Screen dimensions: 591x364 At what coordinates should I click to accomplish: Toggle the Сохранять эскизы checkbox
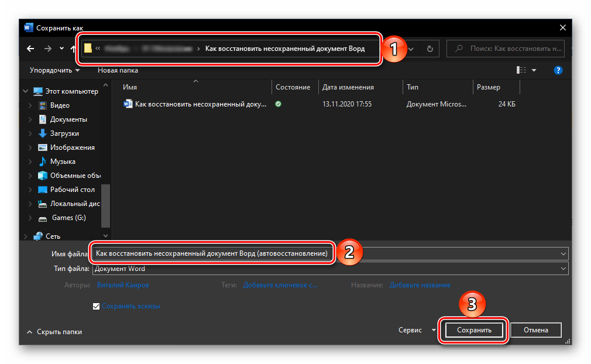[97, 306]
